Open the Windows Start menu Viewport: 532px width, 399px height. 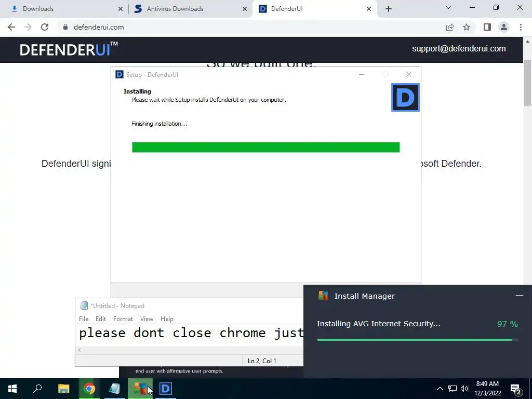click(x=12, y=389)
